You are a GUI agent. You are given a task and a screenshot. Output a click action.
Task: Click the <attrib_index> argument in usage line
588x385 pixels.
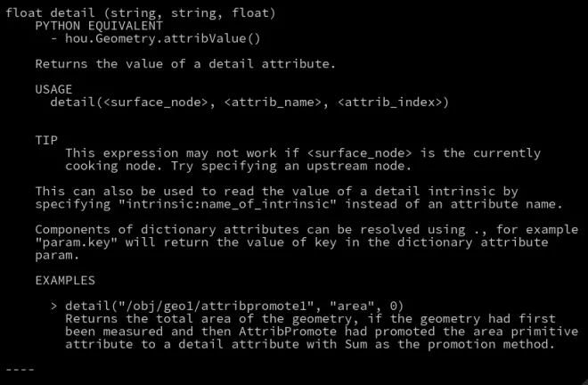pyautogui.click(x=389, y=102)
